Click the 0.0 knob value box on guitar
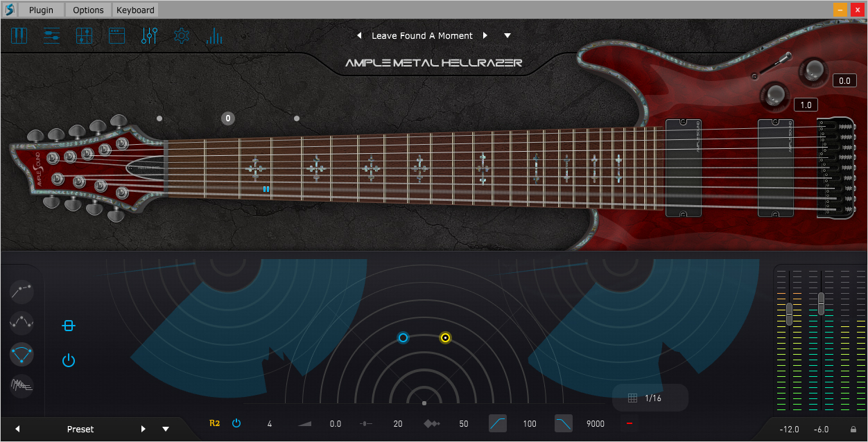Viewport: 868px width, 442px height. [x=844, y=81]
